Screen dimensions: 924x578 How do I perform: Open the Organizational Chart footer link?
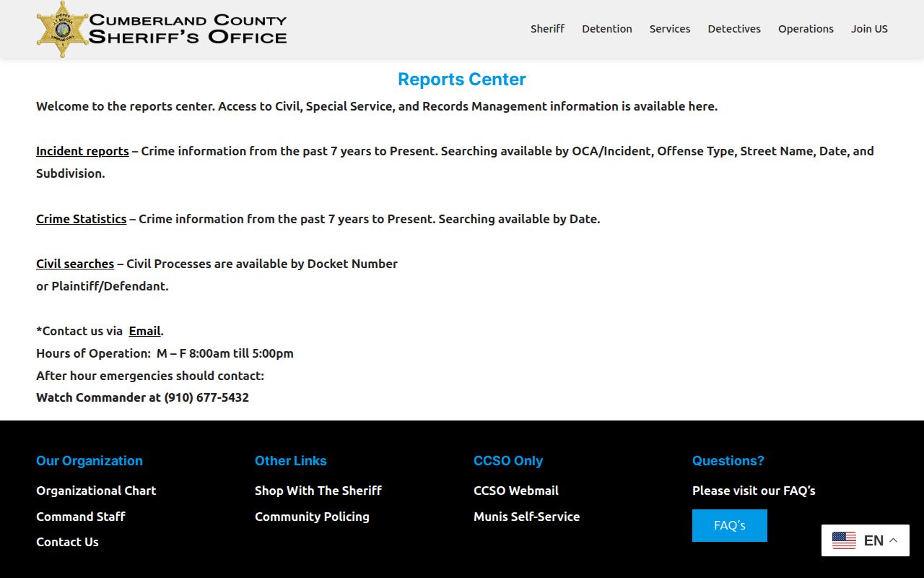click(x=96, y=491)
